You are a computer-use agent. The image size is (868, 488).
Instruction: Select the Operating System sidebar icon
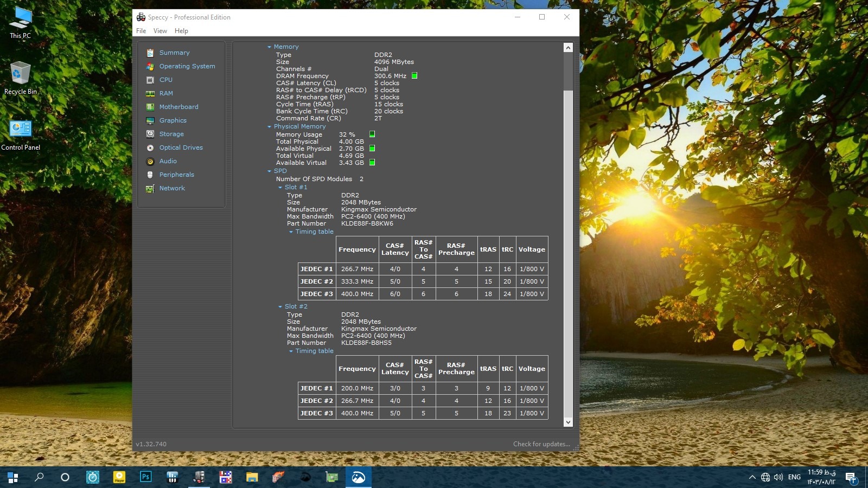150,66
